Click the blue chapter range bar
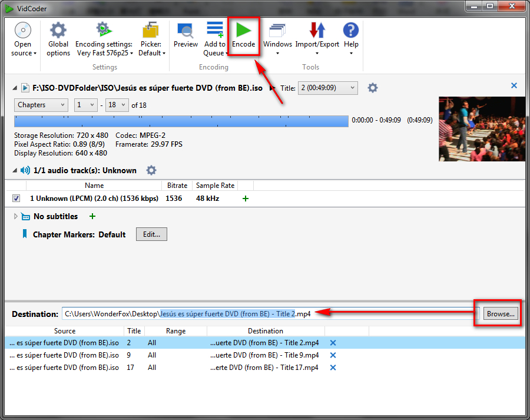 pos(181,121)
